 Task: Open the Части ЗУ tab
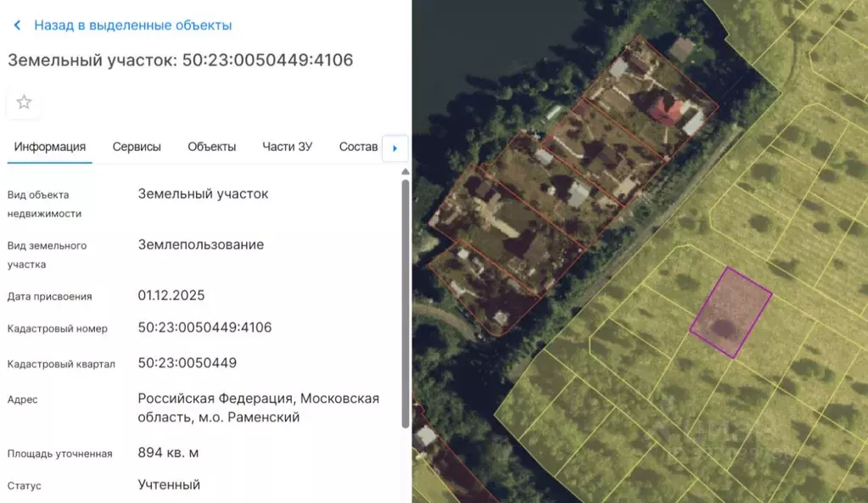(x=288, y=146)
